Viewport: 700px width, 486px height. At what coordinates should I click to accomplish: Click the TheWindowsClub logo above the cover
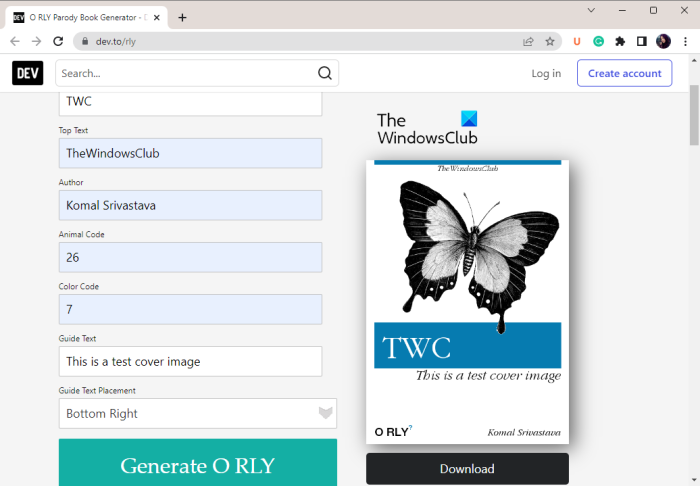[x=428, y=129]
